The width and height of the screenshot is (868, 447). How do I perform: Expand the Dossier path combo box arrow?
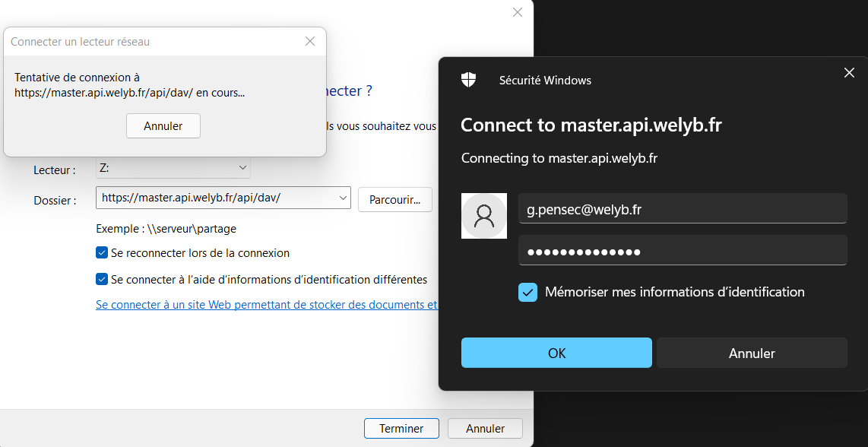coord(343,198)
